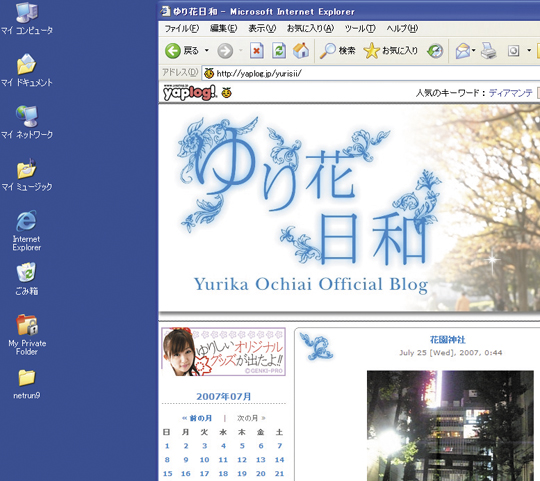Open the ツール(T) menu
The height and width of the screenshot is (481, 540).
(x=360, y=29)
